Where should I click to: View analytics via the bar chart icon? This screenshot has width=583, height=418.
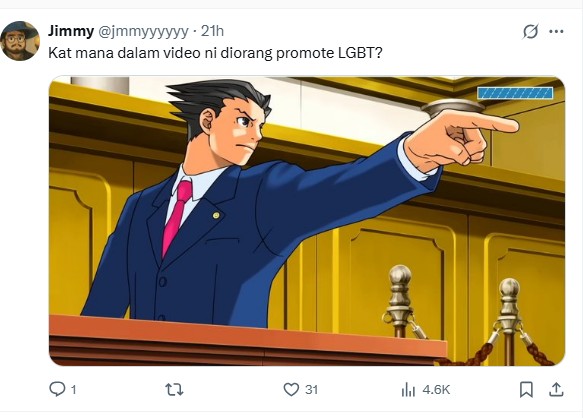pyautogui.click(x=408, y=390)
